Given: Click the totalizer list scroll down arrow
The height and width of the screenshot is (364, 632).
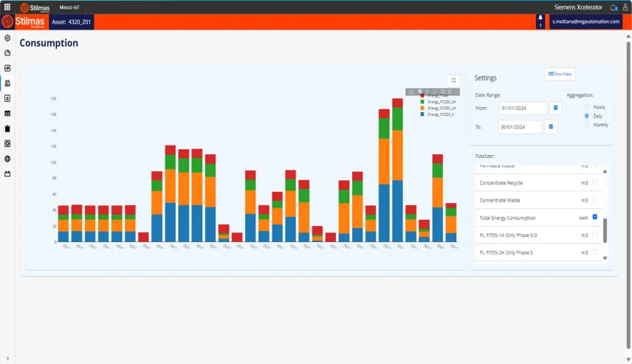Looking at the screenshot, I should click(x=605, y=258).
